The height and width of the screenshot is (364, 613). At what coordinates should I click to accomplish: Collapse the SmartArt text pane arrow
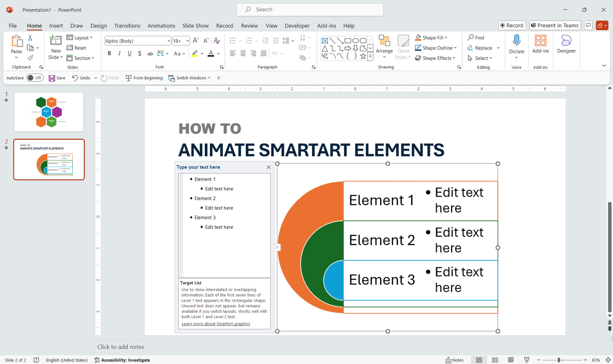[277, 248]
